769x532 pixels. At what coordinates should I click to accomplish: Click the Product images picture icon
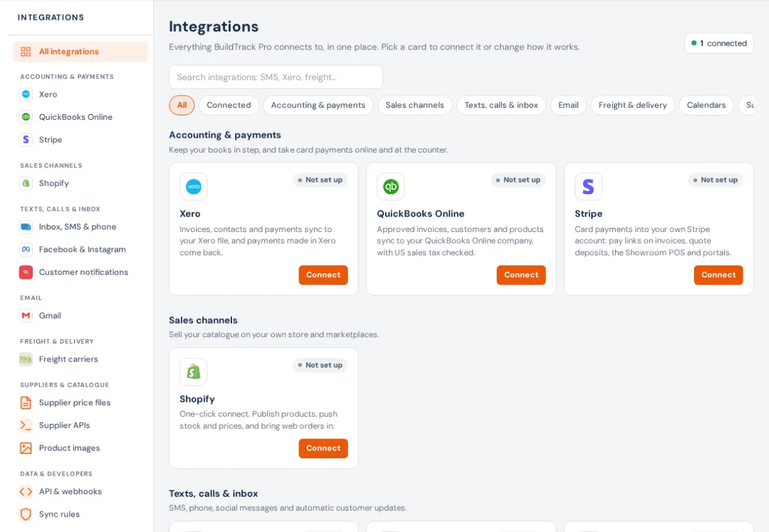(26, 448)
